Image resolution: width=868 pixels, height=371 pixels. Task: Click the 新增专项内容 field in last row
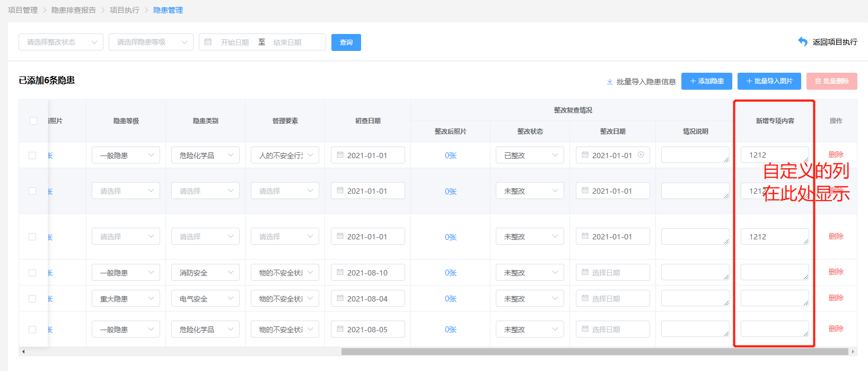click(x=774, y=329)
